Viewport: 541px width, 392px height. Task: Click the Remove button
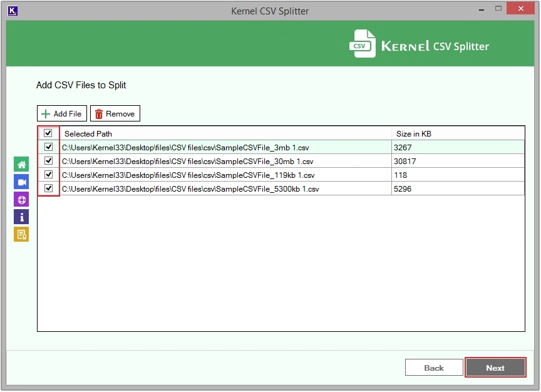pyautogui.click(x=115, y=113)
